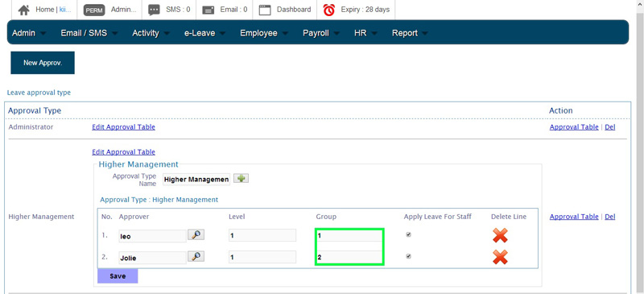This screenshot has width=644, height=294.
Task: Open Approval Table action for Higher Management
Action: (574, 217)
